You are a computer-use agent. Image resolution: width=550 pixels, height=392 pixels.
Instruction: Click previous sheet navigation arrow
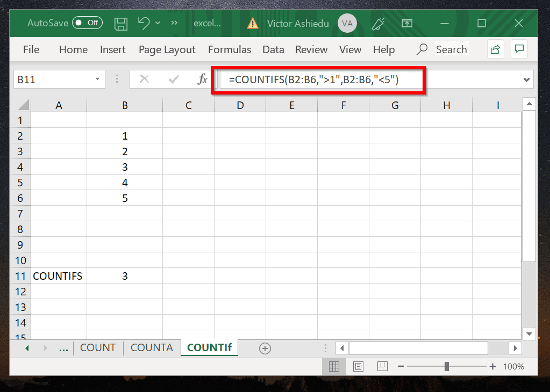coord(27,348)
